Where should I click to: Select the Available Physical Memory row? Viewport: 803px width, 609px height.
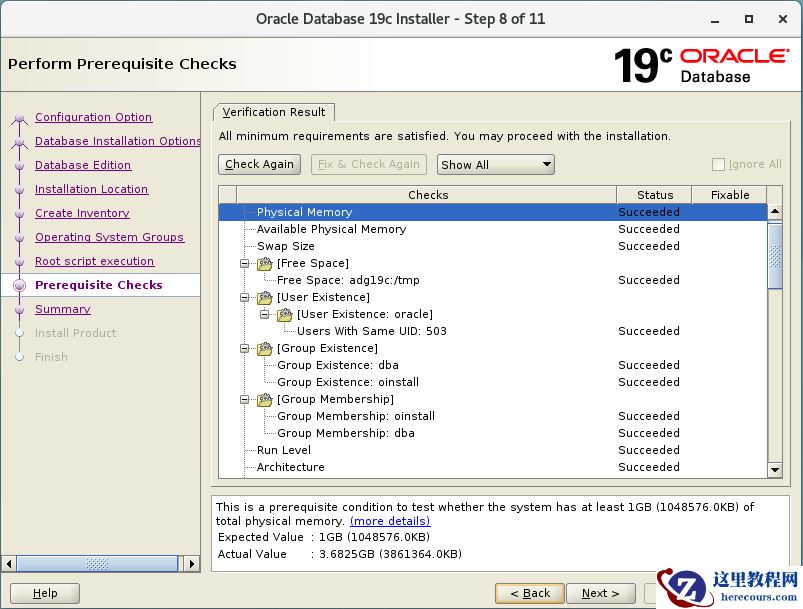point(493,229)
